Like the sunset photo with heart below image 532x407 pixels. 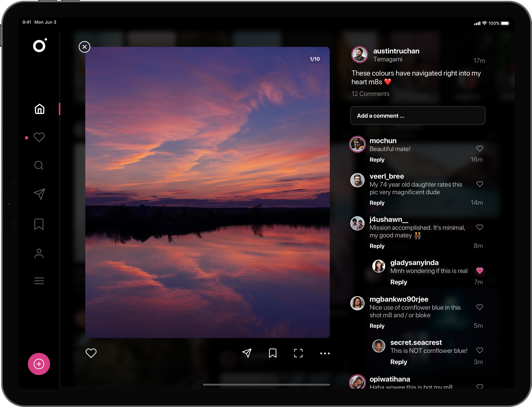click(91, 353)
